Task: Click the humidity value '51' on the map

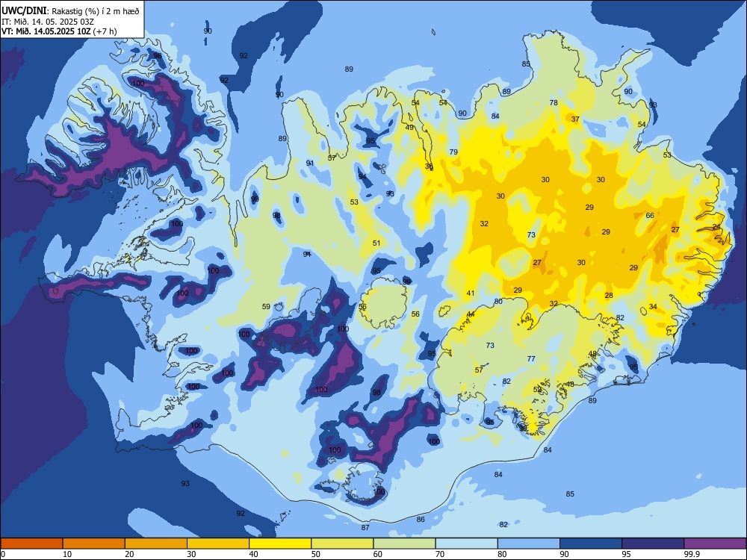Action: [x=376, y=243]
